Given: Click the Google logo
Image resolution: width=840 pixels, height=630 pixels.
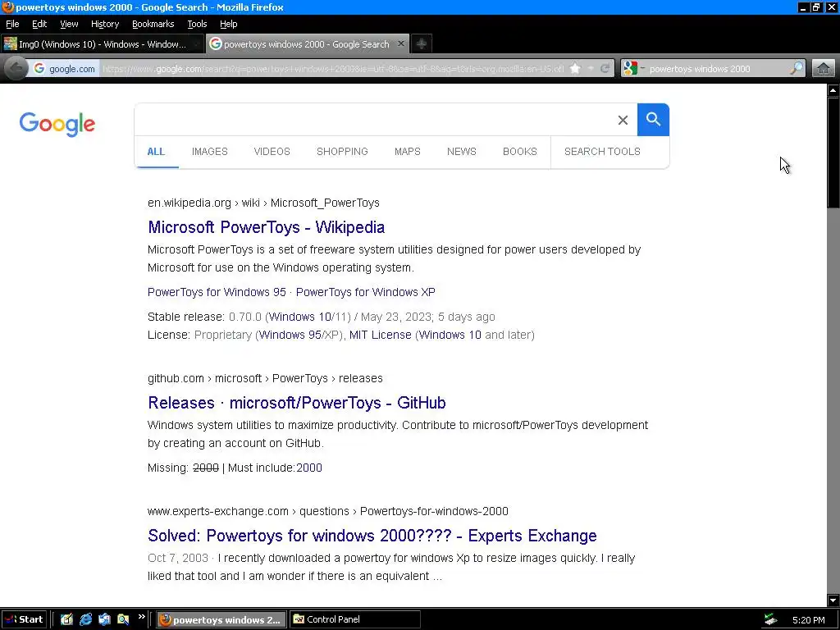Looking at the screenshot, I should (x=57, y=125).
